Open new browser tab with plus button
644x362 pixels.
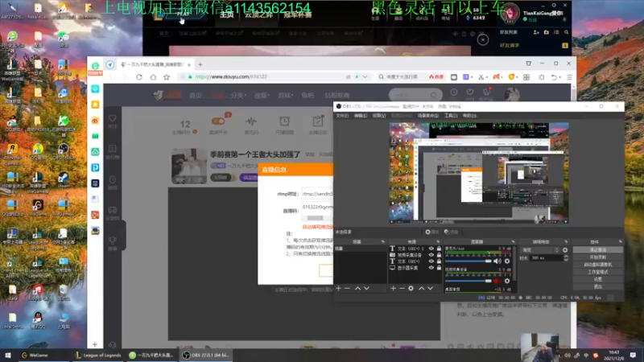[x=200, y=64]
